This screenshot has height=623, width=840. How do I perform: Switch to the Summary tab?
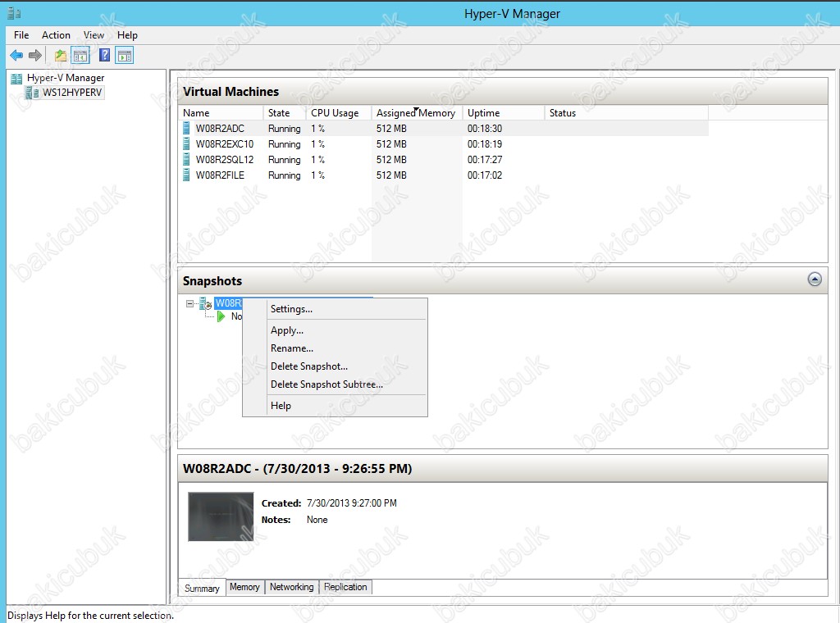coord(202,589)
